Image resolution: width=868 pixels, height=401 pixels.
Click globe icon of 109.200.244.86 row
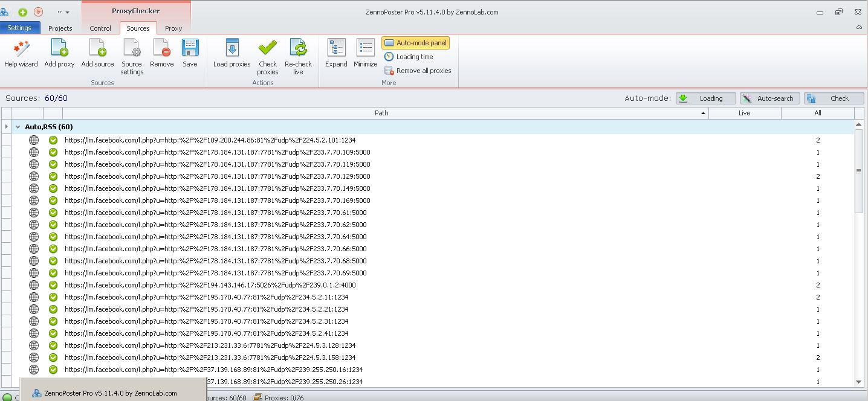[x=34, y=140]
